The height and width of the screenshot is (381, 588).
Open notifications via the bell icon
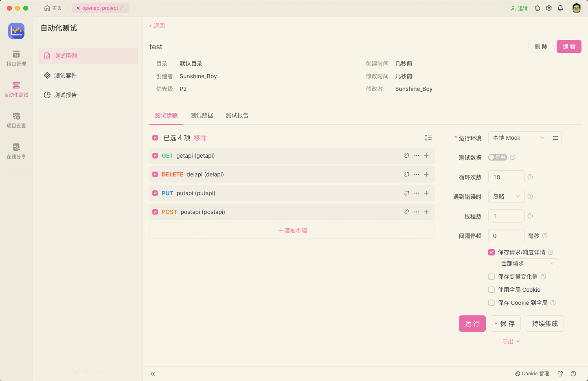pos(560,8)
